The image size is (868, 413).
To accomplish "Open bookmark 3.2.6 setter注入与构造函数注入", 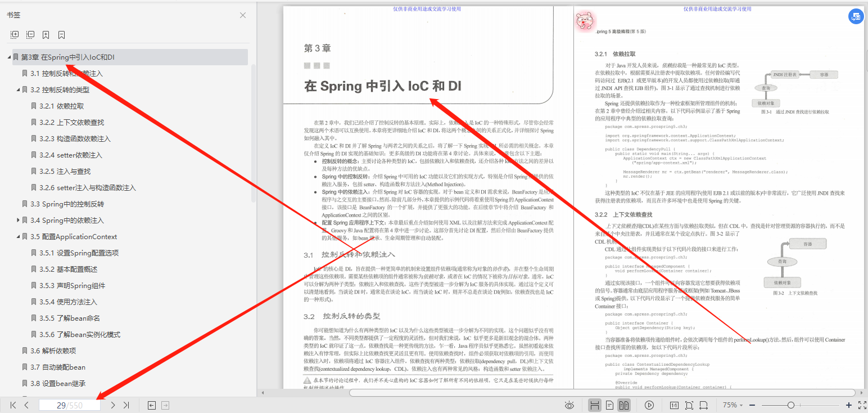I will point(88,188).
